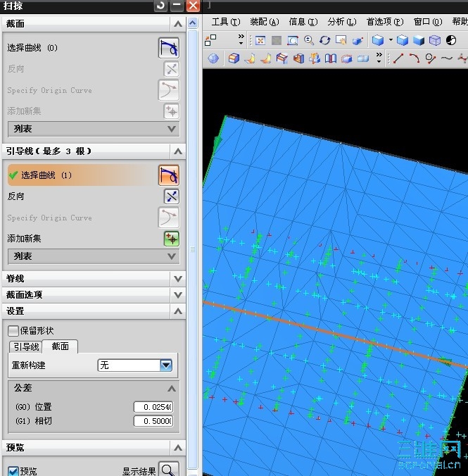Collapse the 公差 group

click(172, 388)
